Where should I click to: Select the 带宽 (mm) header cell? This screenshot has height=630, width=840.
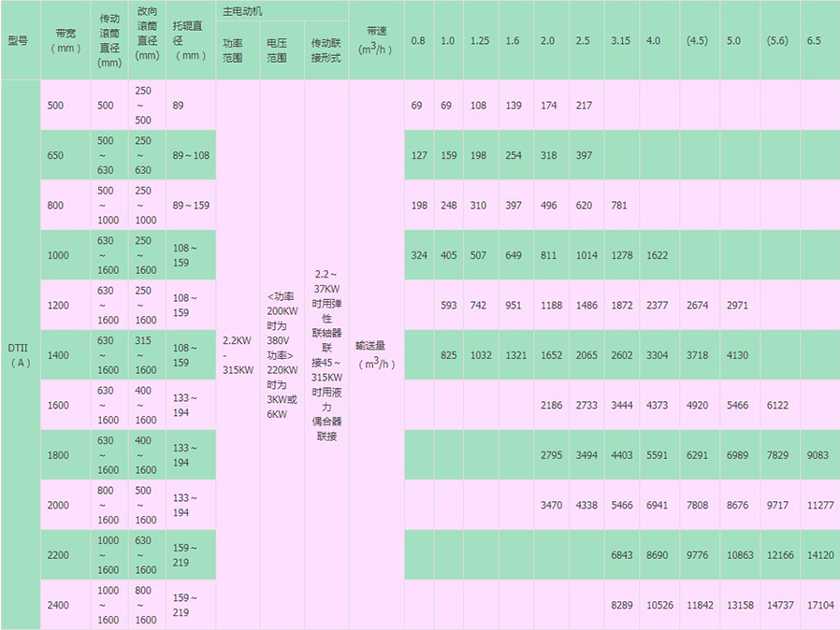(65, 41)
